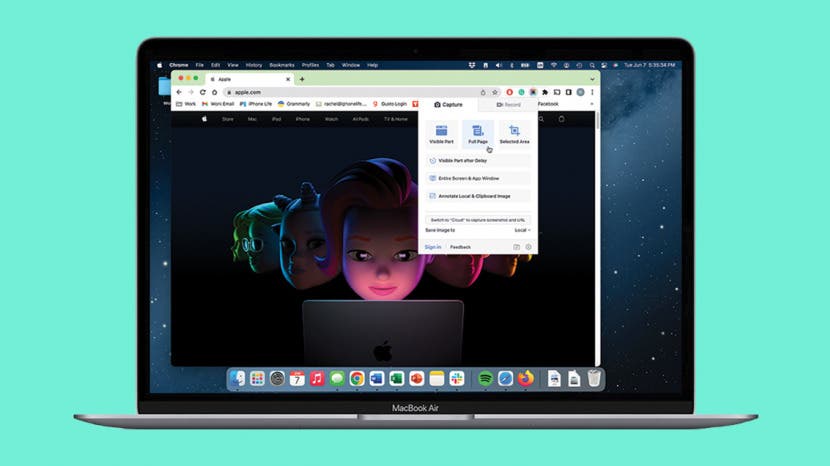Go back with Chrome's back arrow

(179, 92)
